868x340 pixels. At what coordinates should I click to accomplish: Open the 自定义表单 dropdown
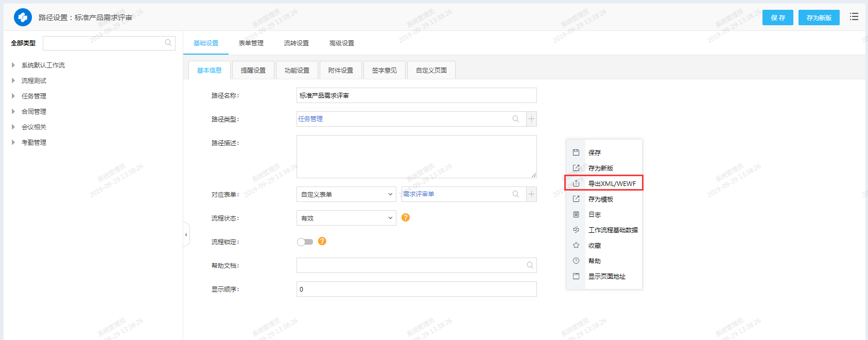tap(346, 194)
